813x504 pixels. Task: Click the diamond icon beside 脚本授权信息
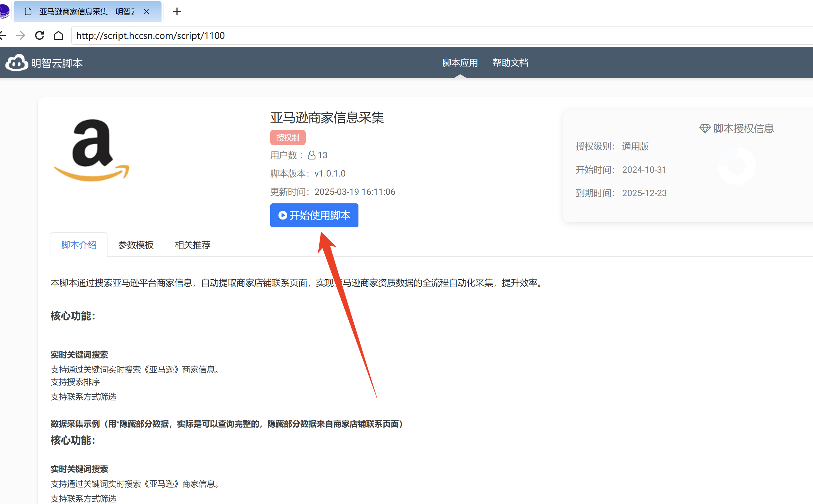(x=705, y=129)
